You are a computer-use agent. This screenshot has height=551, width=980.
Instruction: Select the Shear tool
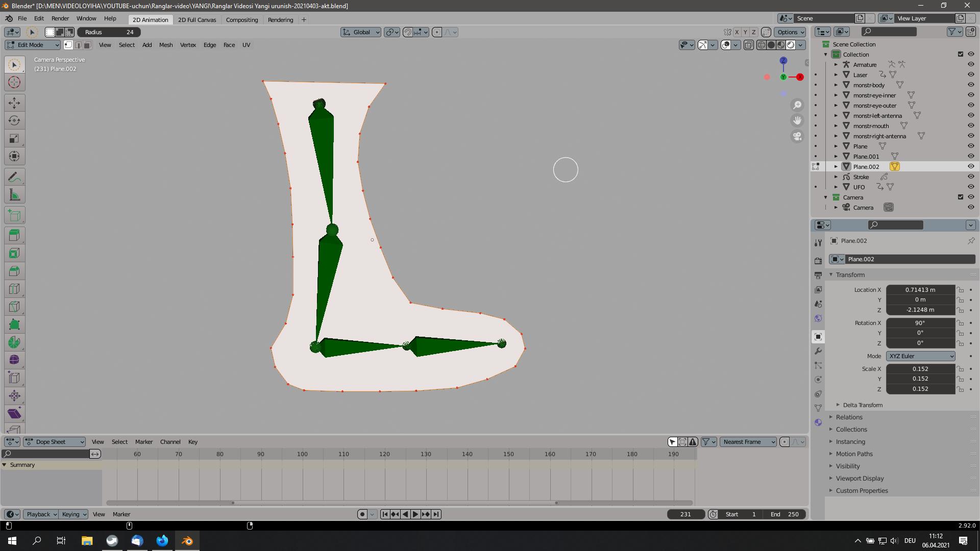click(x=14, y=414)
